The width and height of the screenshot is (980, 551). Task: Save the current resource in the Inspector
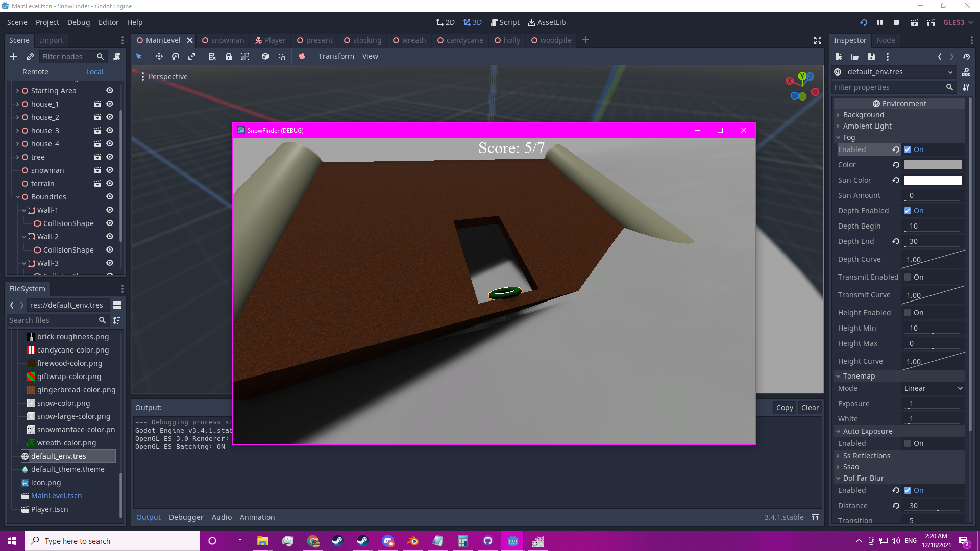pos(871,57)
